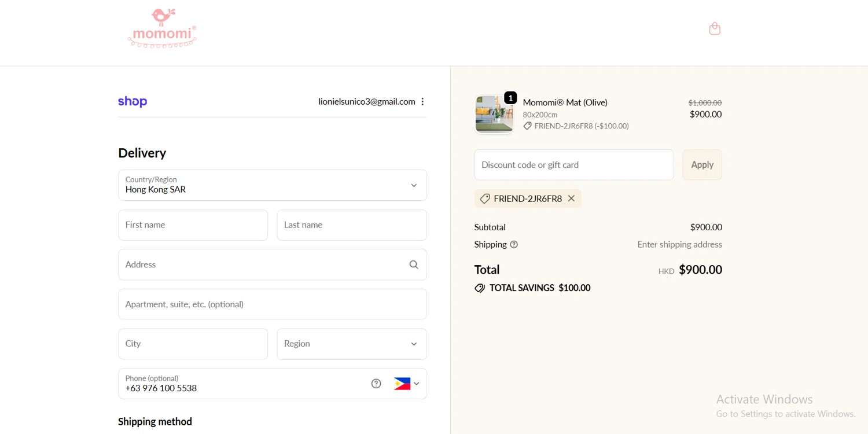Open shipping info question mark icon
Viewport: 868px width, 434px height.
click(514, 244)
